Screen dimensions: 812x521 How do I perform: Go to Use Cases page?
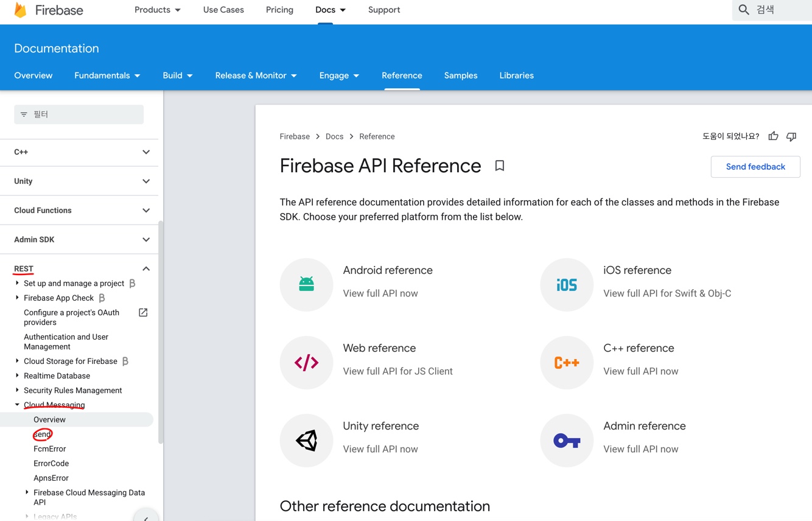tap(223, 10)
